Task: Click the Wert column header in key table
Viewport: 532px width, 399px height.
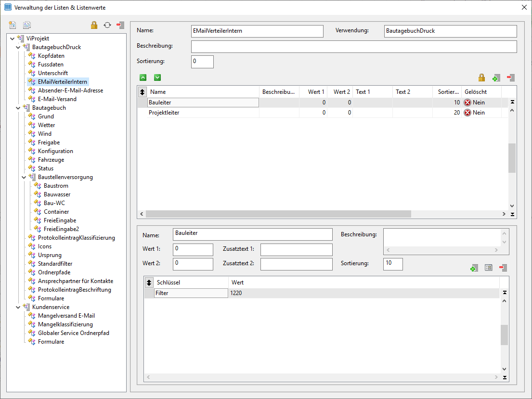Action: click(363, 283)
